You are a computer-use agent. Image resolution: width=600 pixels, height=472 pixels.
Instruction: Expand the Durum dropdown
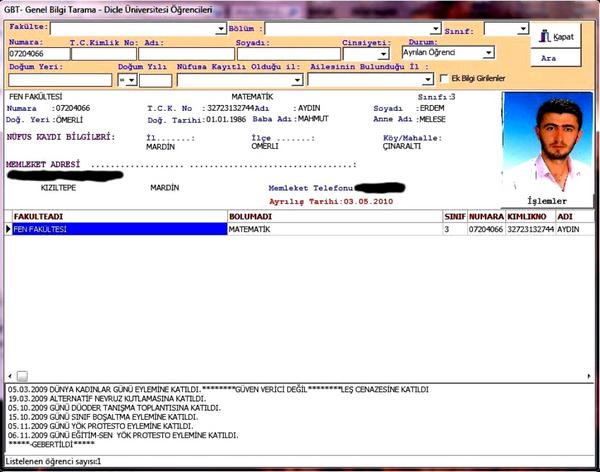pyautogui.click(x=488, y=52)
